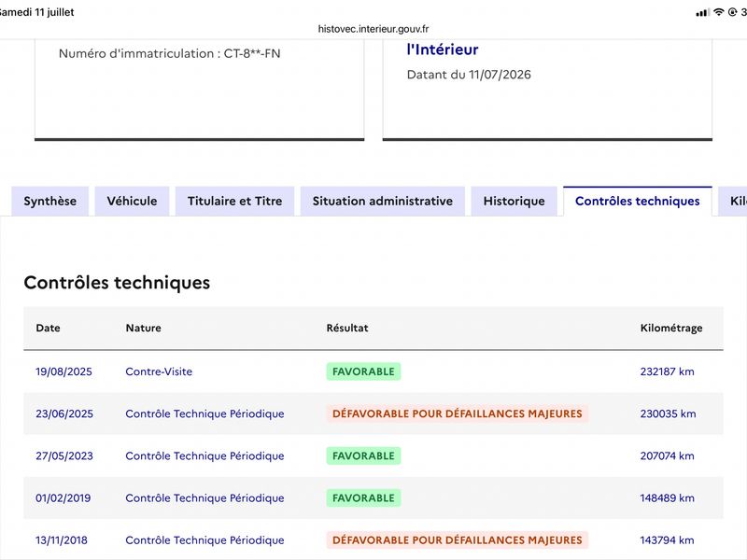Click Contrôle Technique Périodique for 01/02/2019
The image size is (747, 560).
(x=204, y=497)
